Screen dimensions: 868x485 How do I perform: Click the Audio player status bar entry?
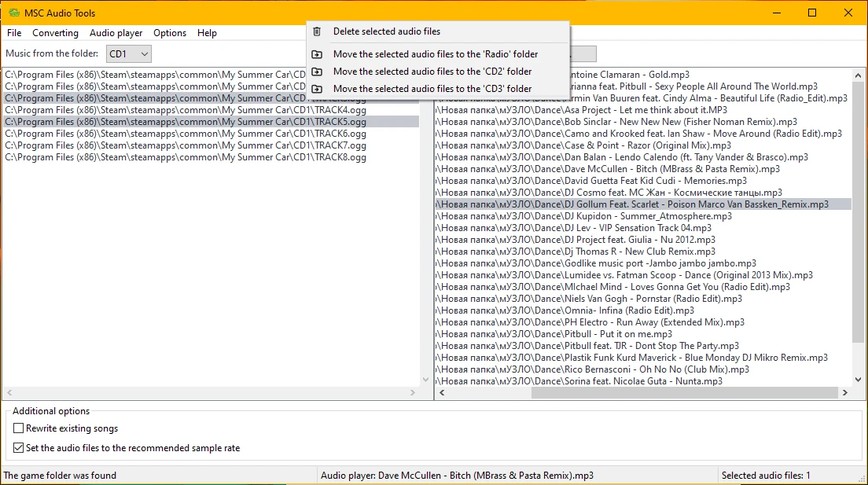tap(457, 476)
